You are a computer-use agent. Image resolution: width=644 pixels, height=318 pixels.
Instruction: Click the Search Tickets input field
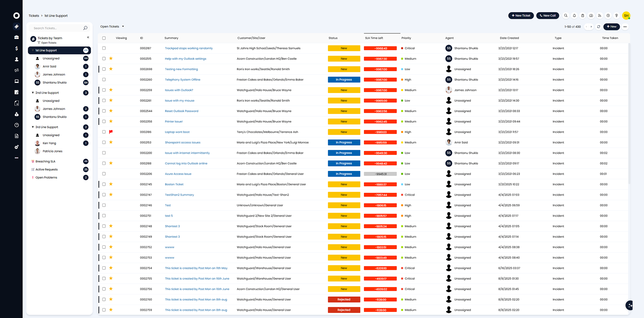click(57, 28)
